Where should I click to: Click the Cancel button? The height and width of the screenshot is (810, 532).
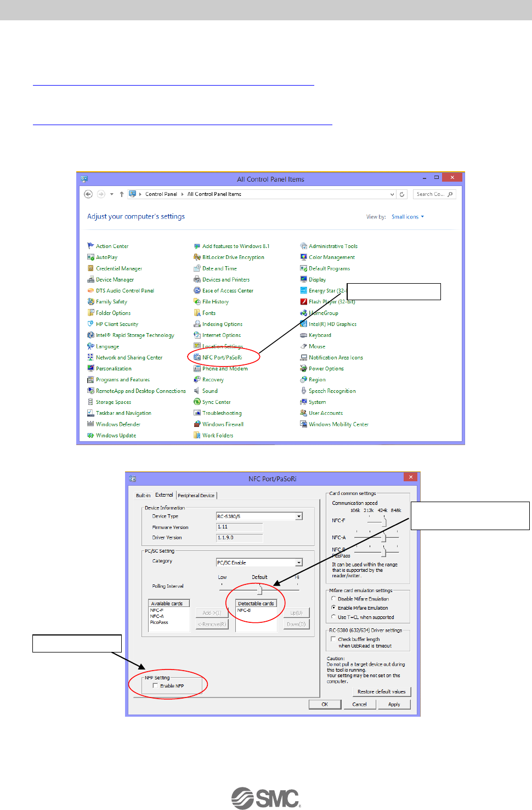click(359, 704)
